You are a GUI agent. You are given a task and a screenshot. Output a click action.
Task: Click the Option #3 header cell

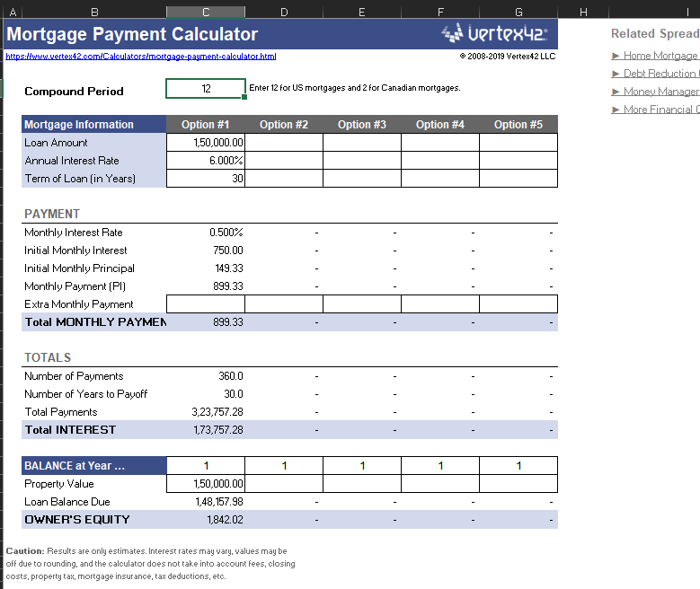point(362,124)
